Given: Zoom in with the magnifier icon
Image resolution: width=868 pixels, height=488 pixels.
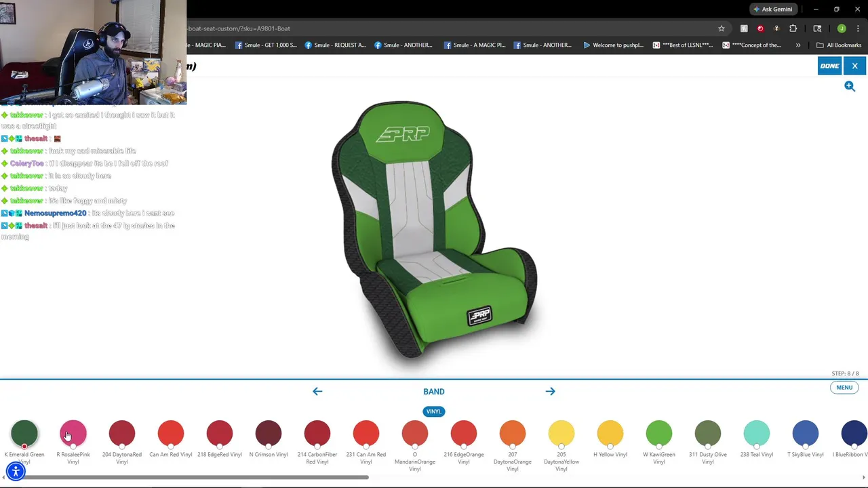Looking at the screenshot, I should click(x=850, y=86).
